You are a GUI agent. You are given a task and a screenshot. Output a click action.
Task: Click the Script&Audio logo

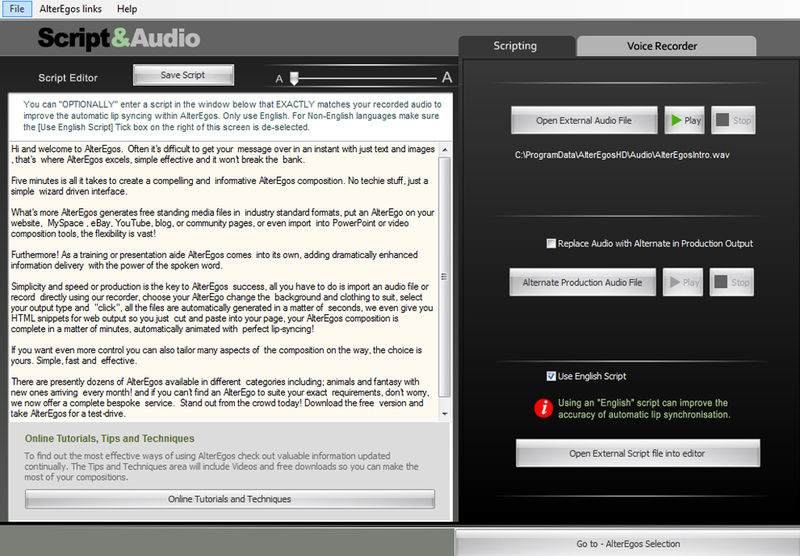point(119,38)
